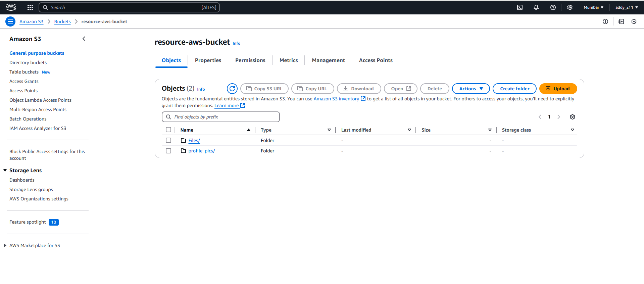Open the Mumbai region selector
Viewport: 644px width, 284px height.
593,7
